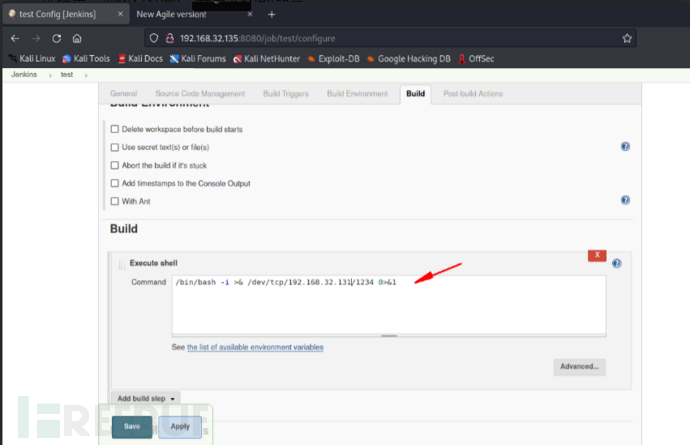The height and width of the screenshot is (445, 690).
Task: Open the browser home page
Action: [77, 39]
